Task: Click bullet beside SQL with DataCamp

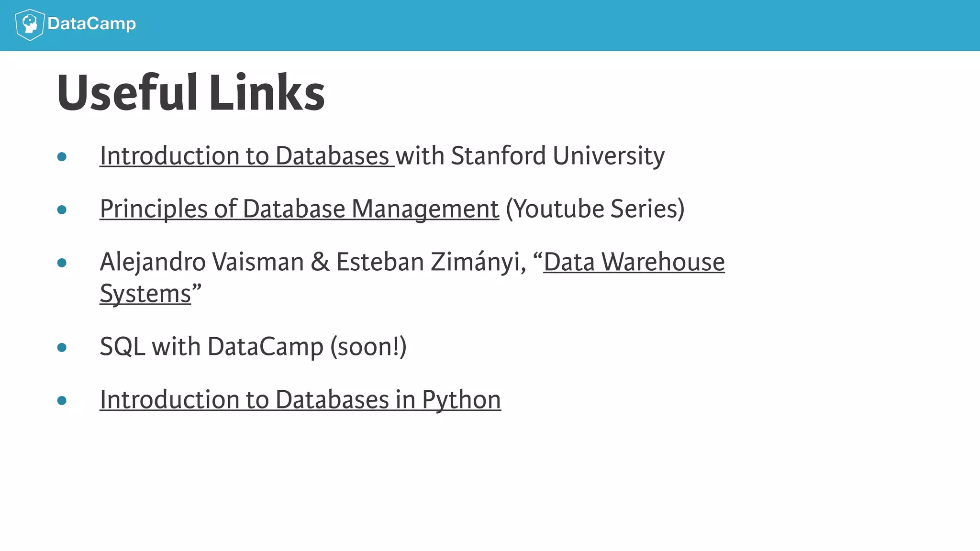Action: point(62,347)
